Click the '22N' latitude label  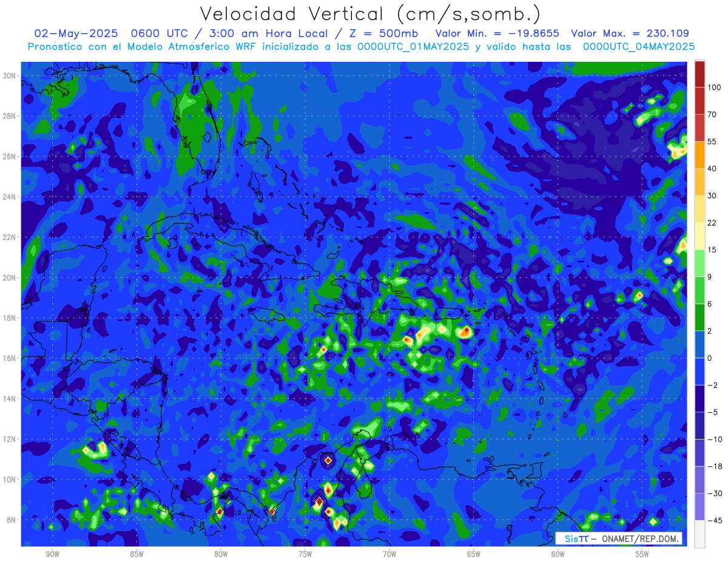[10, 237]
